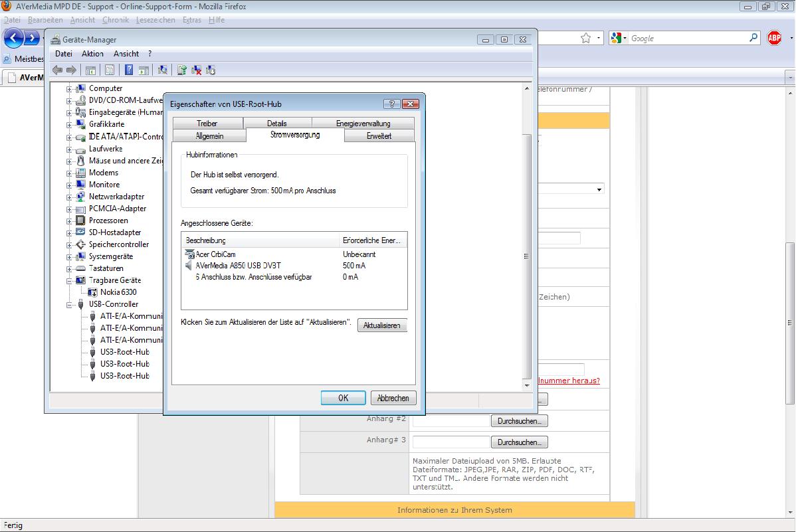Open the Hilfe menu in Firefox

217,20
